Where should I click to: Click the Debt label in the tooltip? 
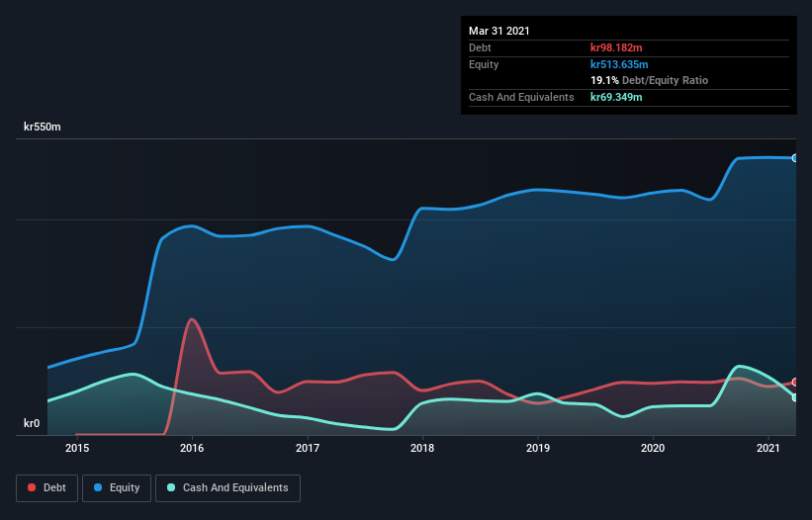(480, 47)
